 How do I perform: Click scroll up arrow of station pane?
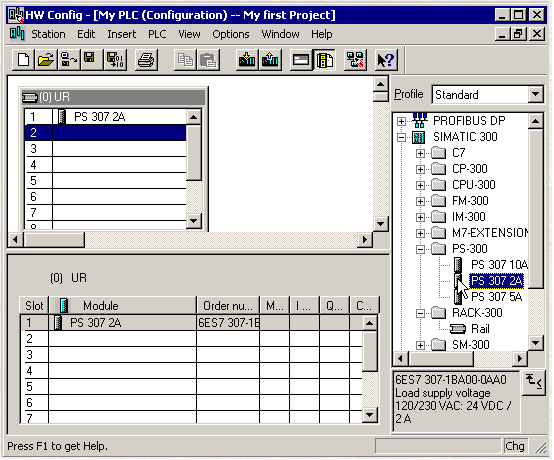point(381,84)
